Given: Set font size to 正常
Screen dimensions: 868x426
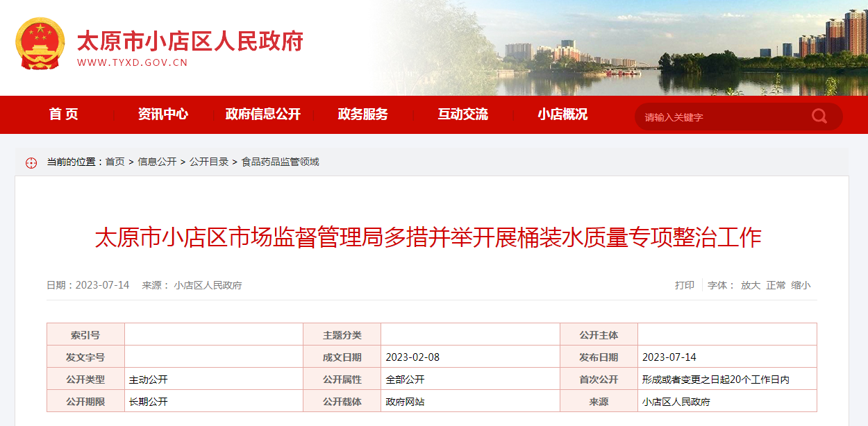Looking at the screenshot, I should [x=776, y=285].
